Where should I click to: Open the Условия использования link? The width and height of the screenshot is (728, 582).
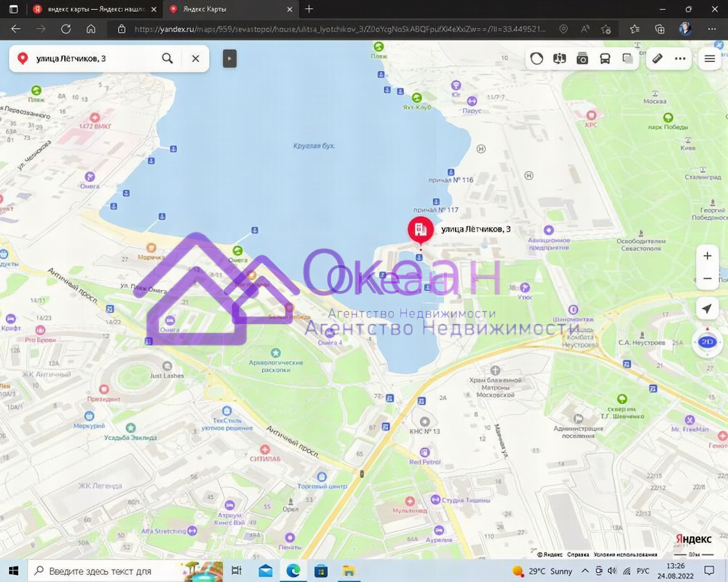[x=625, y=554]
